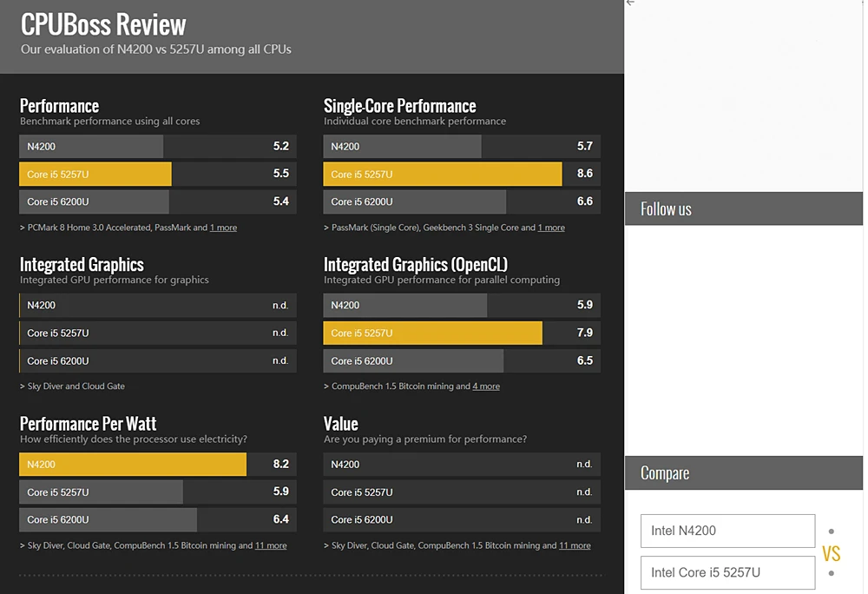
Task: Click the yellow VS label between compare fields
Action: (x=831, y=554)
